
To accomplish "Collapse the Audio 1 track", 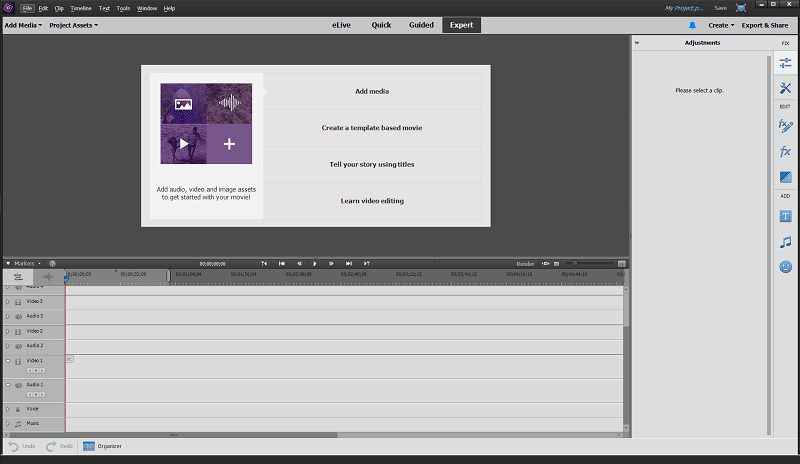I will (8, 385).
